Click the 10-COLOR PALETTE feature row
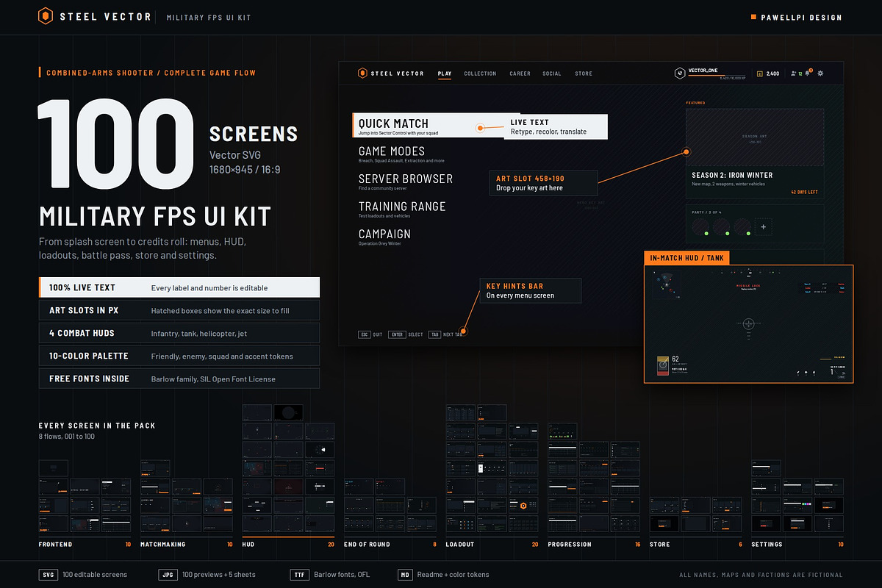Image resolution: width=882 pixels, height=588 pixels. 179,356
